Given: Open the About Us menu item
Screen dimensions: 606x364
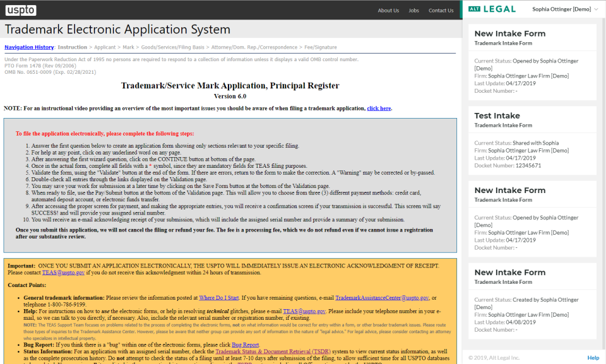Looking at the screenshot, I should [x=388, y=11].
